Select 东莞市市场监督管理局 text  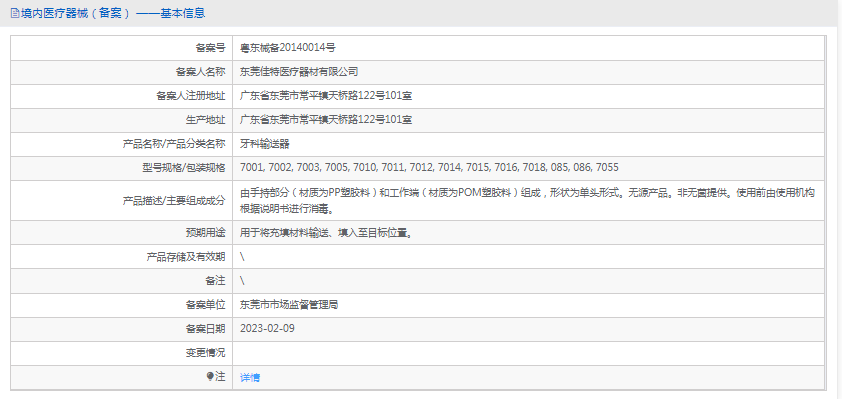click(x=289, y=305)
